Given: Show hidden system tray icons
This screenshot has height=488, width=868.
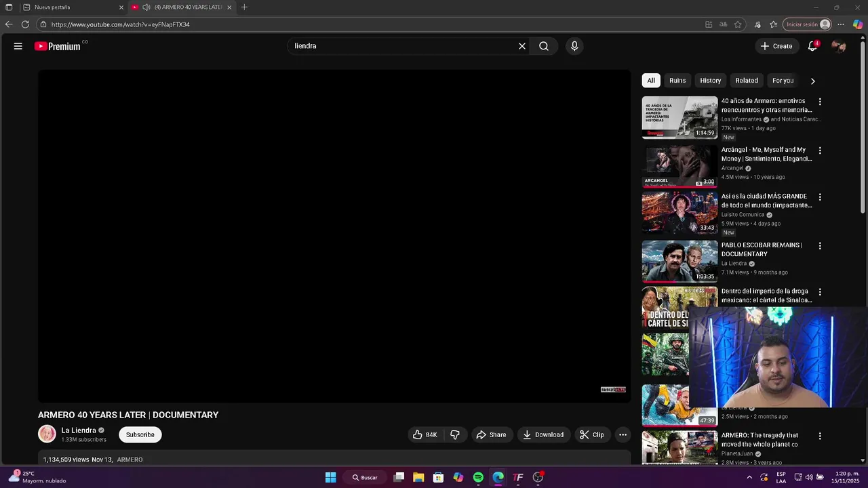Looking at the screenshot, I should 749,477.
